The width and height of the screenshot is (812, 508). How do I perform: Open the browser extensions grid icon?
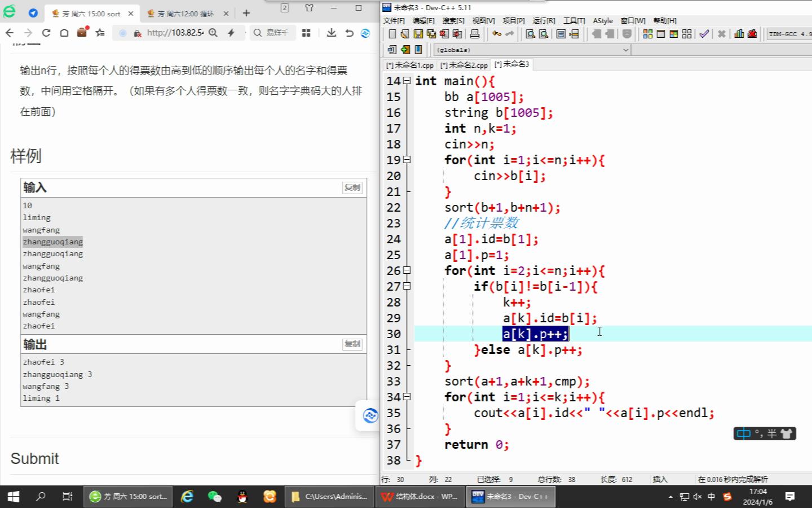(306, 33)
